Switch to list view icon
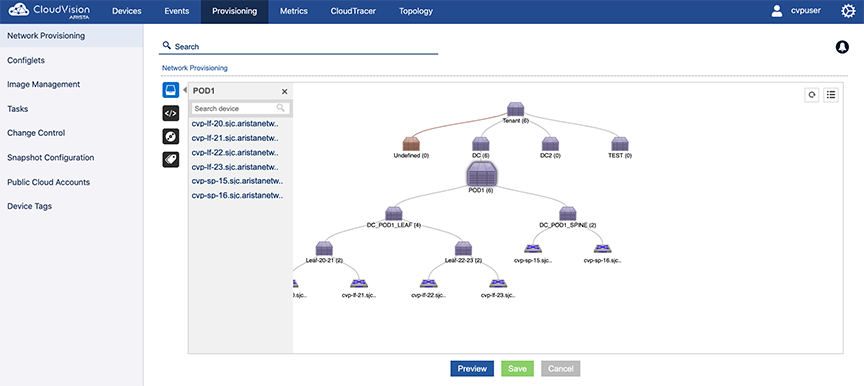 coord(831,95)
